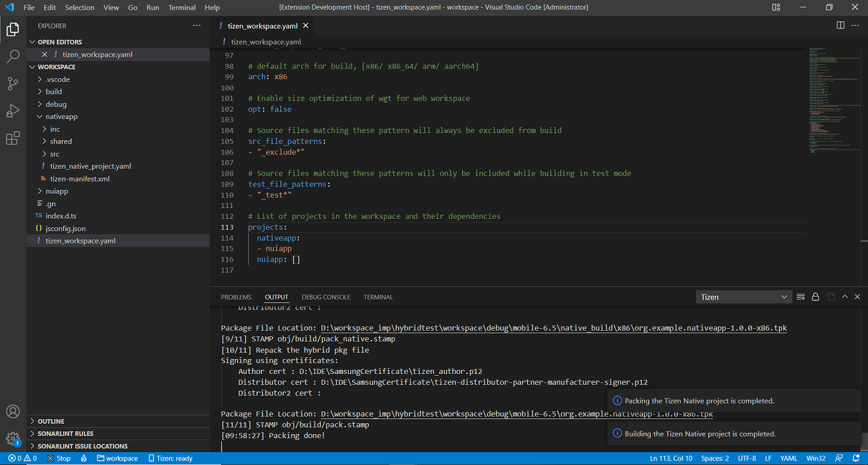The image size is (868, 465).
Task: Clear the output panel contents
Action: coord(801,297)
